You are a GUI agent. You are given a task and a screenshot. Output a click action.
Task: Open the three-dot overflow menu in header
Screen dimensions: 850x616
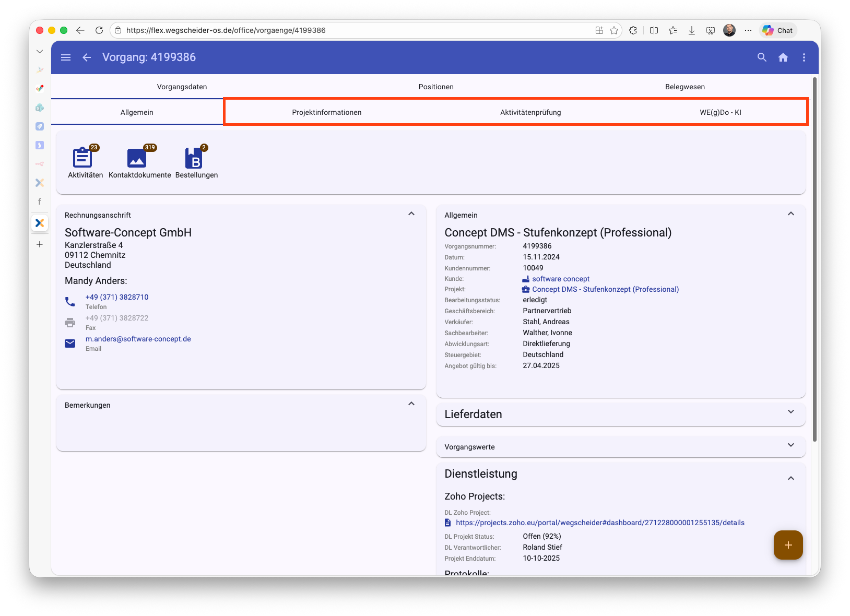tap(804, 57)
